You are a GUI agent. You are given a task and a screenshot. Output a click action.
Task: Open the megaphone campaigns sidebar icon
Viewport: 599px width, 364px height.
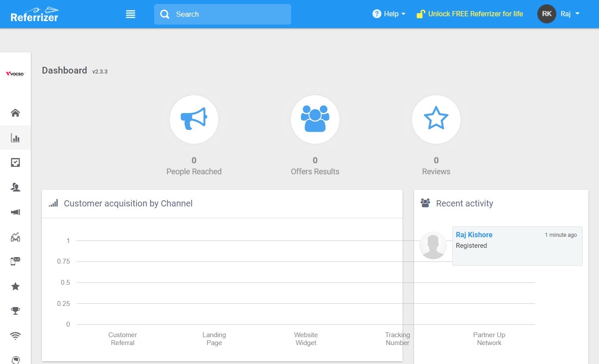15,212
